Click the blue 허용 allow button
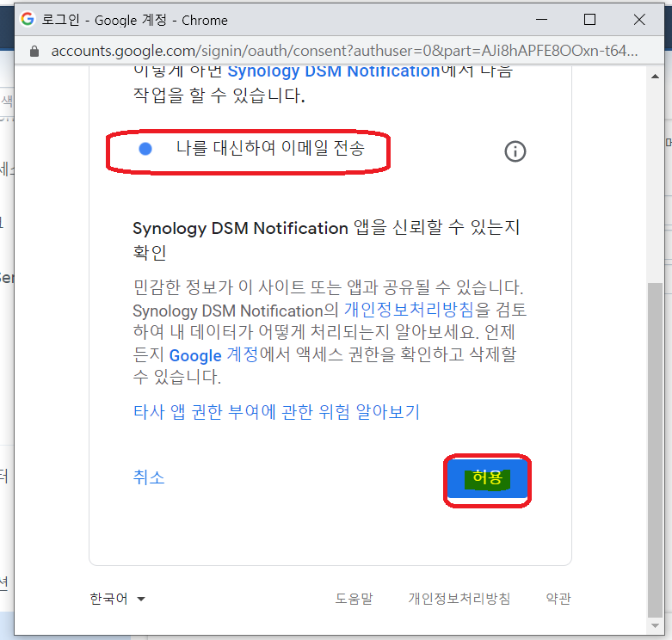This screenshot has height=640, width=672. (x=487, y=478)
